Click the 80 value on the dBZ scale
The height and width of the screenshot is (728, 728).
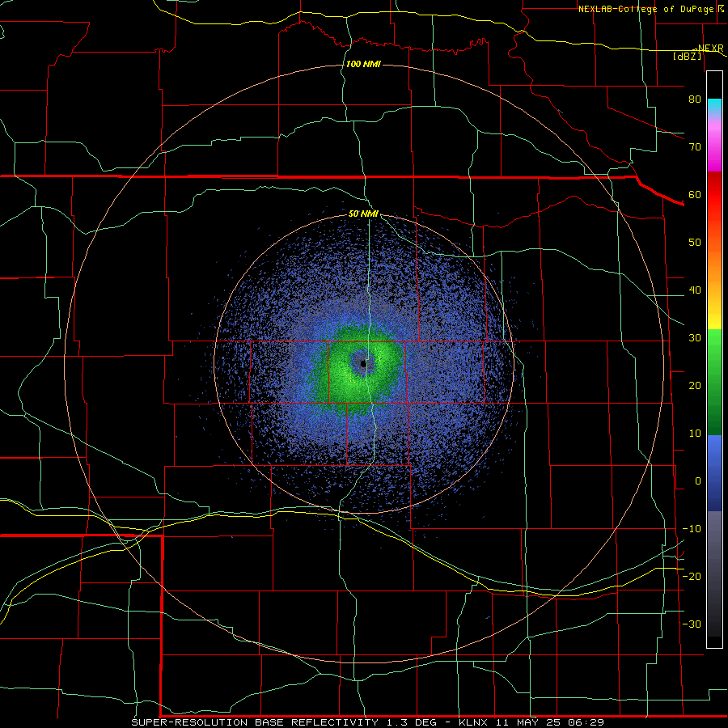pos(695,99)
